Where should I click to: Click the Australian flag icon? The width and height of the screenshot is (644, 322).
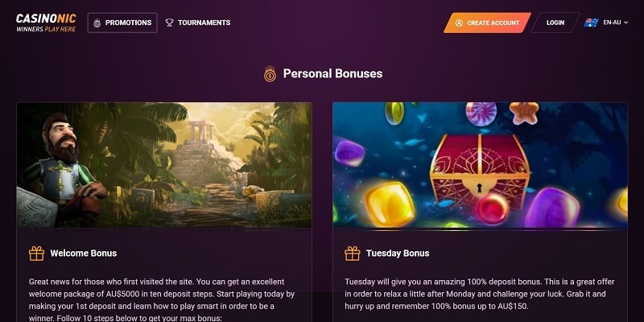[x=592, y=23]
